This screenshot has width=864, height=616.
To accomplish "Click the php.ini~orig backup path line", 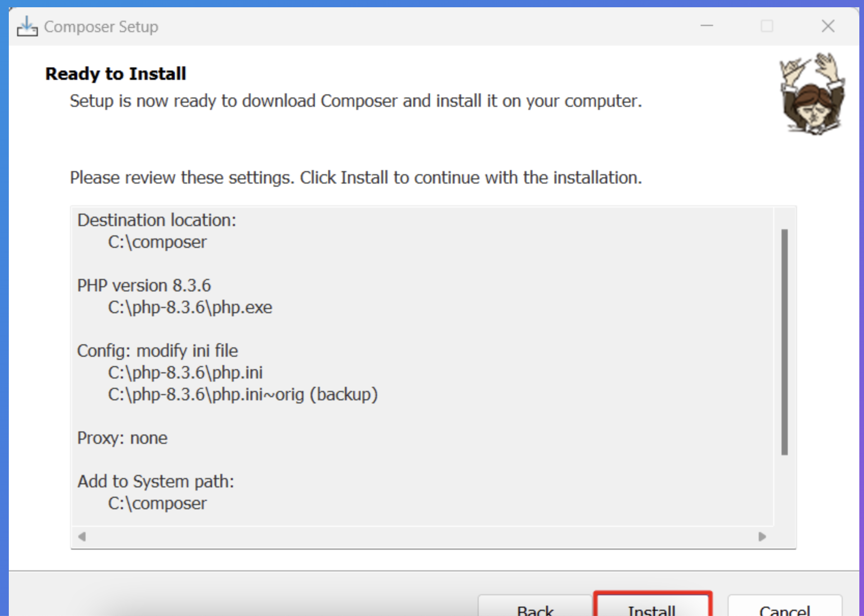I will click(243, 395).
